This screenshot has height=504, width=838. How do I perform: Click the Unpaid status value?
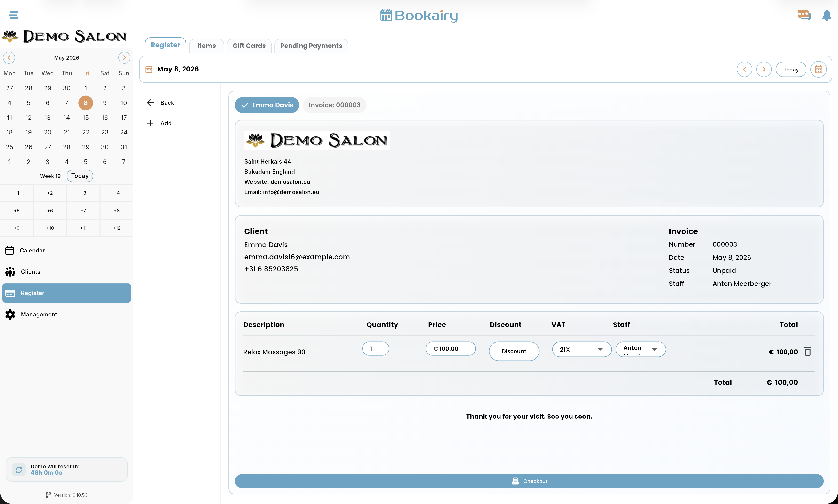[724, 271]
